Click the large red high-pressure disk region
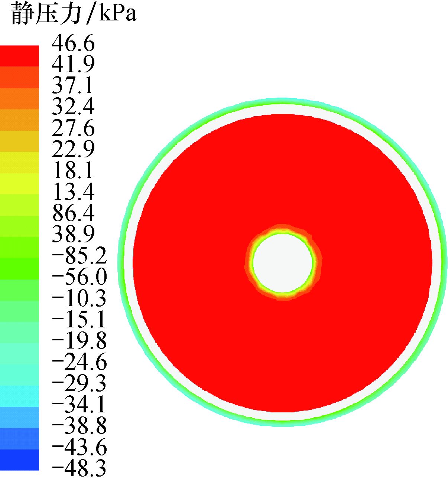 tap(283, 353)
